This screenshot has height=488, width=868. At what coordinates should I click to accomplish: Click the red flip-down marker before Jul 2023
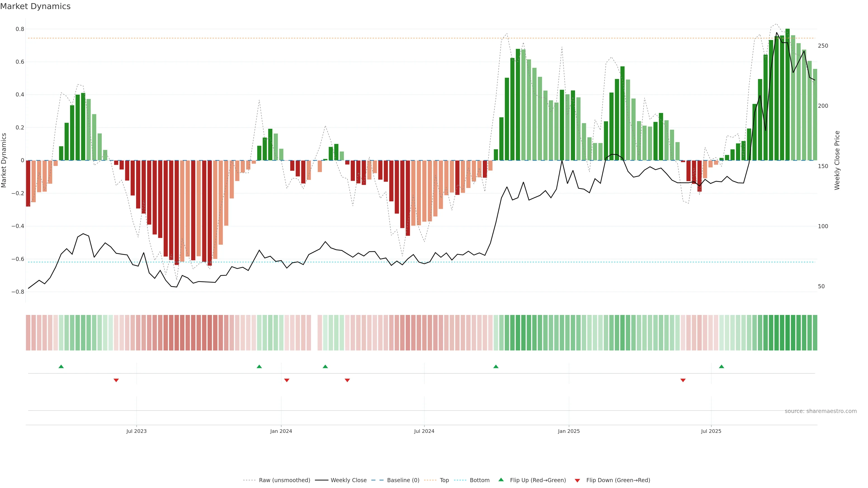(x=116, y=380)
